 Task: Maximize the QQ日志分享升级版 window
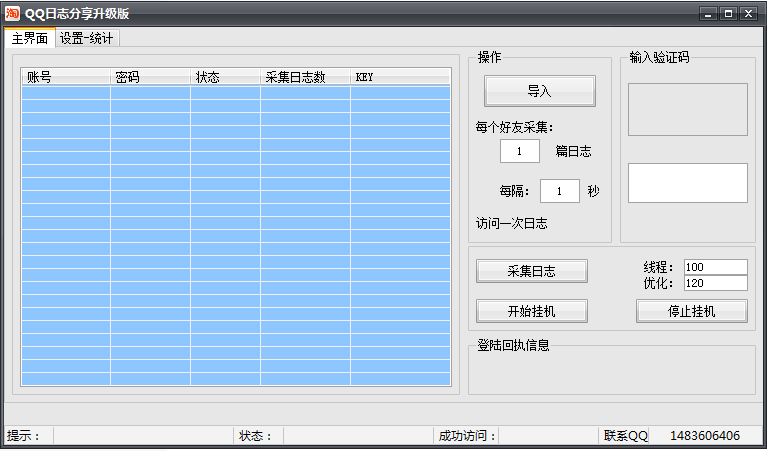tap(728, 14)
